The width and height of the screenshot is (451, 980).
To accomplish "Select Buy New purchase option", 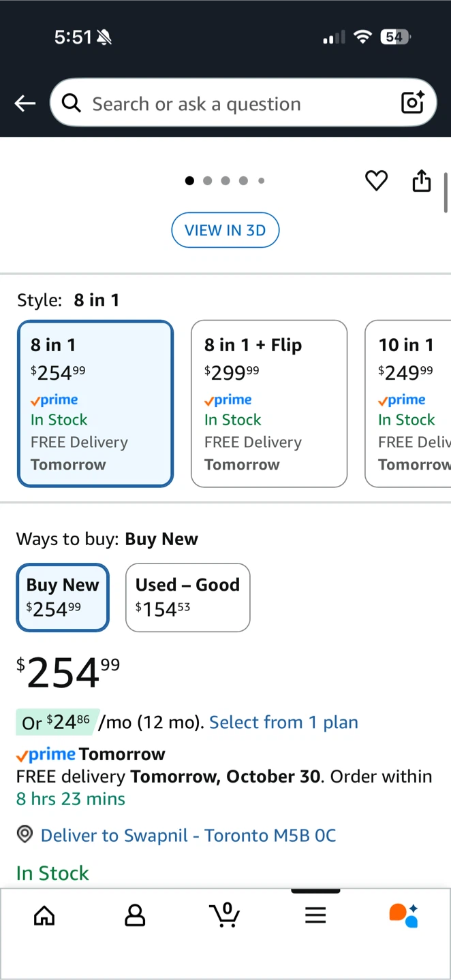I will [x=63, y=597].
